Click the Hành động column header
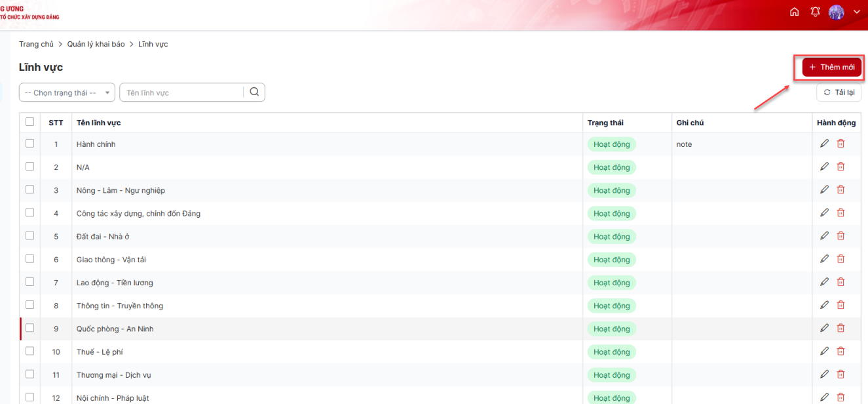 coord(836,123)
